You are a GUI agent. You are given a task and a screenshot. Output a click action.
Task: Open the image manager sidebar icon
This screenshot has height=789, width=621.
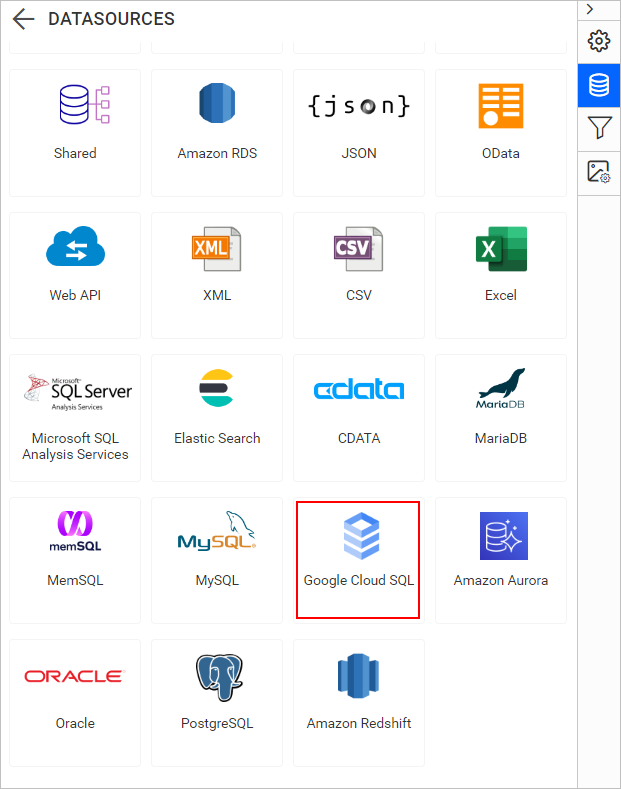[599, 173]
